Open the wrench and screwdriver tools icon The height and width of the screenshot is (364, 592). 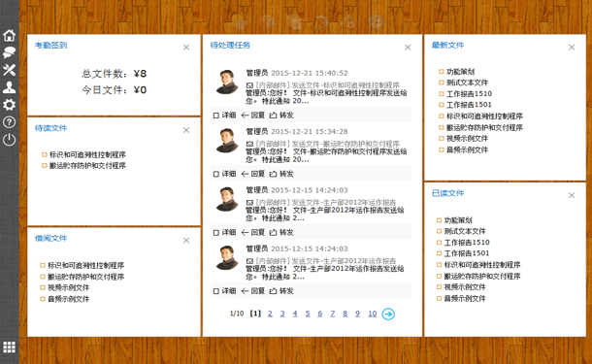point(9,70)
